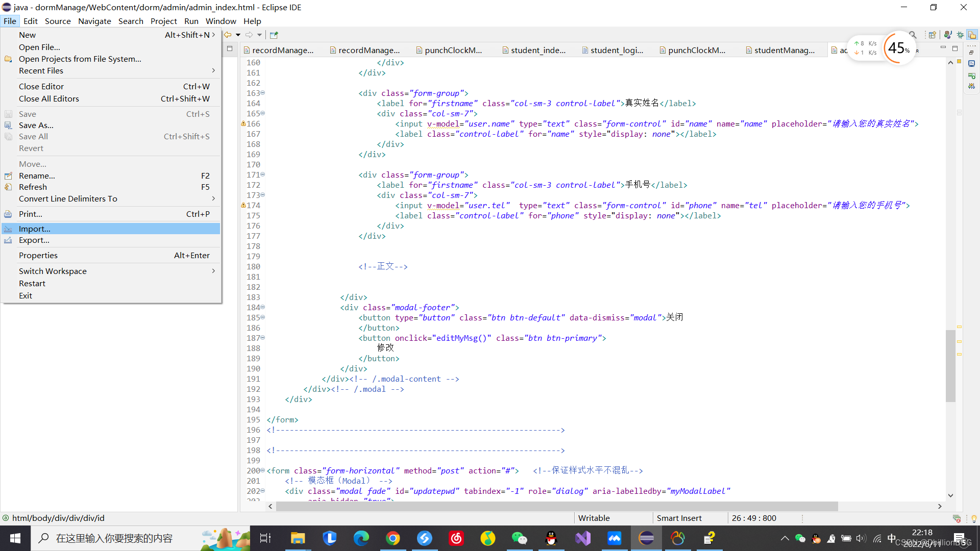Viewport: 980px width, 551px height.
Task: Open Microsoft Edge from the taskbar
Action: pos(361,538)
